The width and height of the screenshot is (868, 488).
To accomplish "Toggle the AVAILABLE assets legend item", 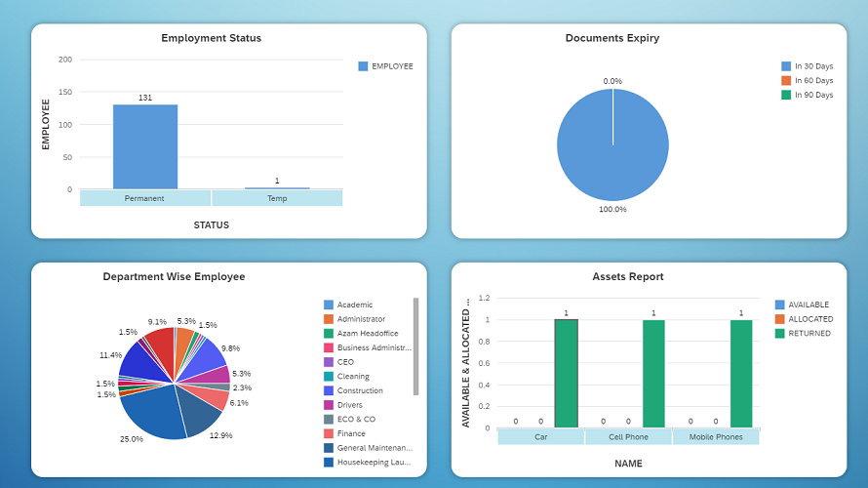I will [x=802, y=305].
